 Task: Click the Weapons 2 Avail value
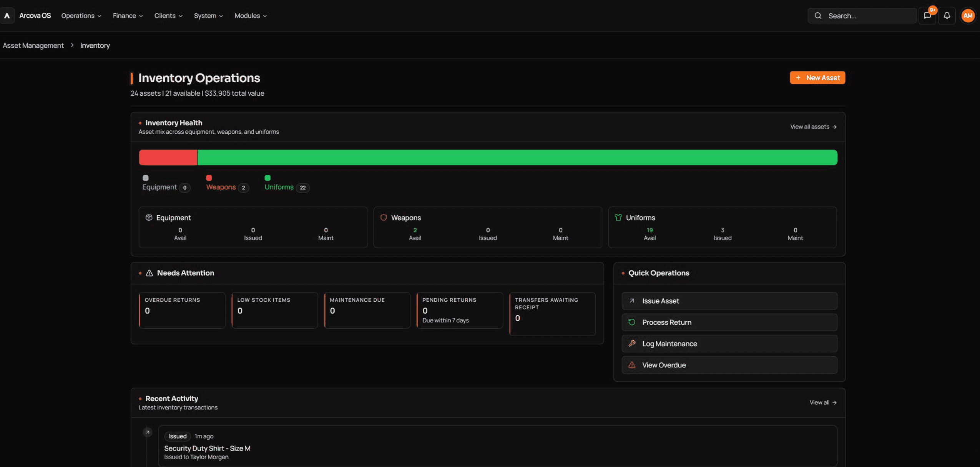point(415,230)
